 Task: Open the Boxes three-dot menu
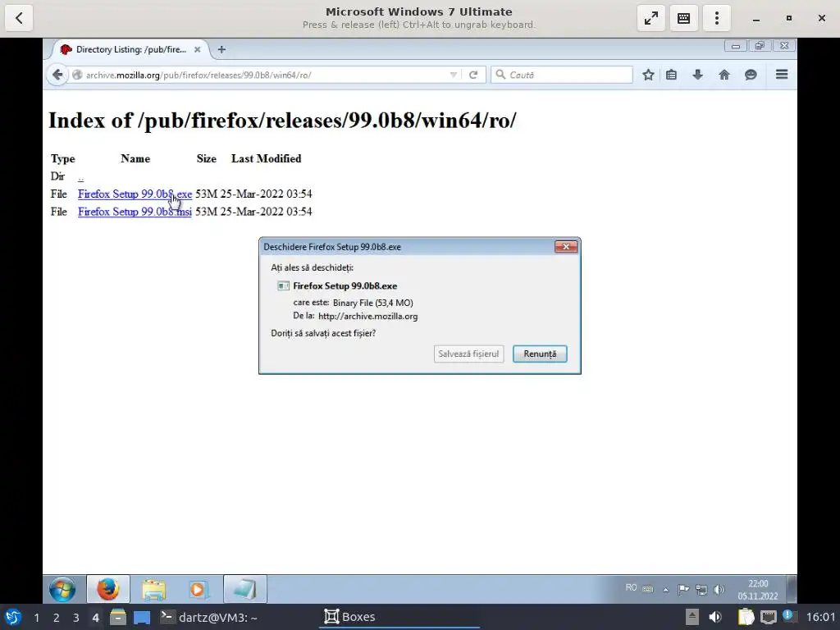pyautogui.click(x=717, y=18)
